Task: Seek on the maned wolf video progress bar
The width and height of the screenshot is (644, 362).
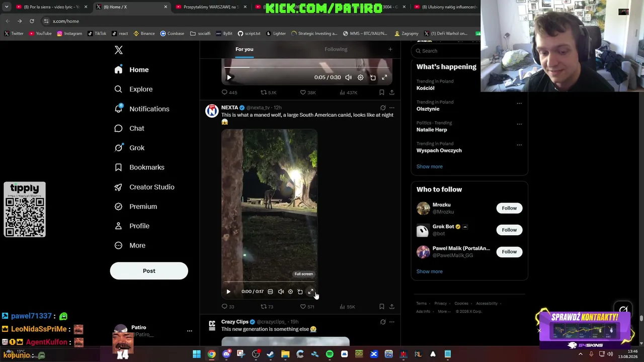Action: [x=269, y=282]
